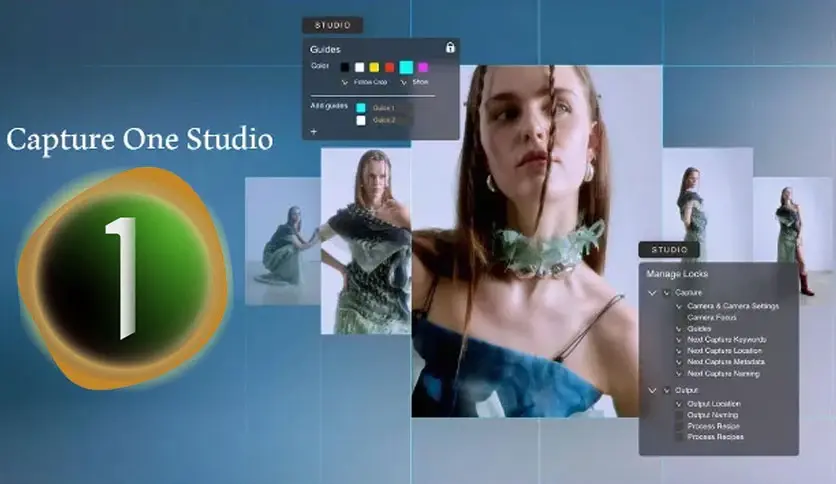Collapse the Capture group
The width and height of the screenshot is (836, 484).
[653, 293]
